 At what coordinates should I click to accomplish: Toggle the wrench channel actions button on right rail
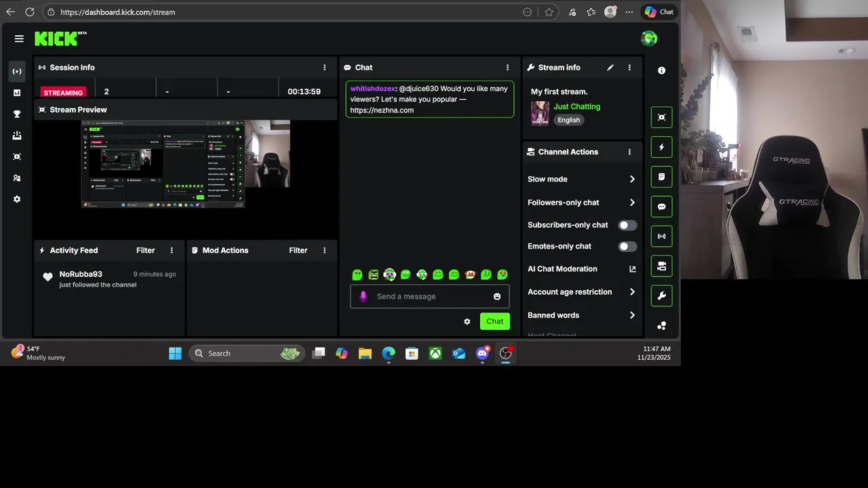click(x=662, y=296)
